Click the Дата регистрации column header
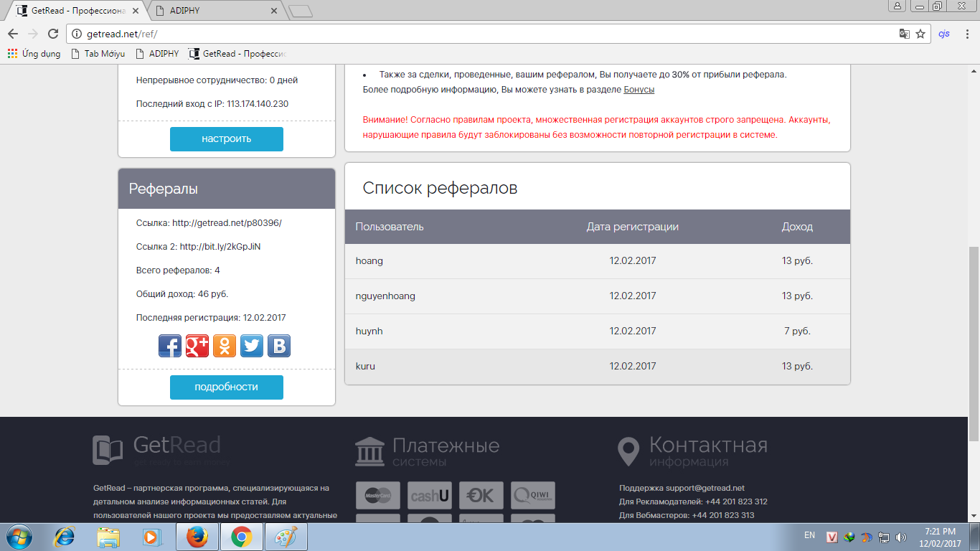The height and width of the screenshot is (551, 980). (633, 227)
